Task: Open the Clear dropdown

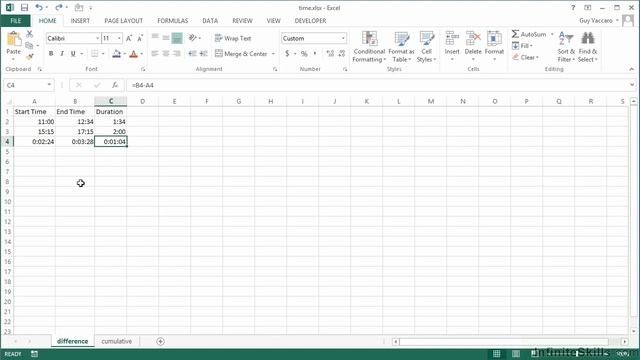Action: 526,57
